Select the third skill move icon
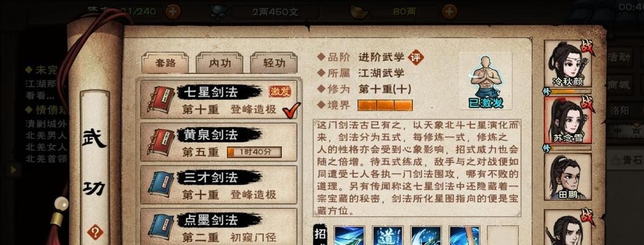Screen dimensions: 644x245 (426, 236)
